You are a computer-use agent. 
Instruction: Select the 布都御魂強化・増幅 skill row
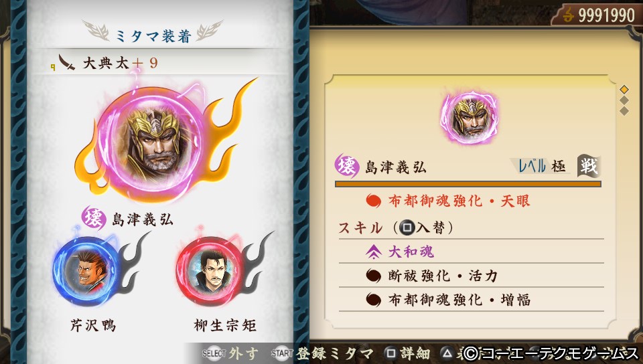click(471, 299)
